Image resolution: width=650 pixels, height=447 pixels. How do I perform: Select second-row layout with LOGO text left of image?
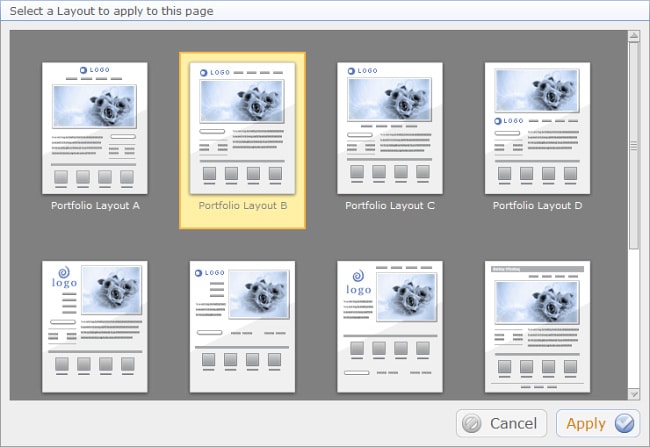[242, 326]
